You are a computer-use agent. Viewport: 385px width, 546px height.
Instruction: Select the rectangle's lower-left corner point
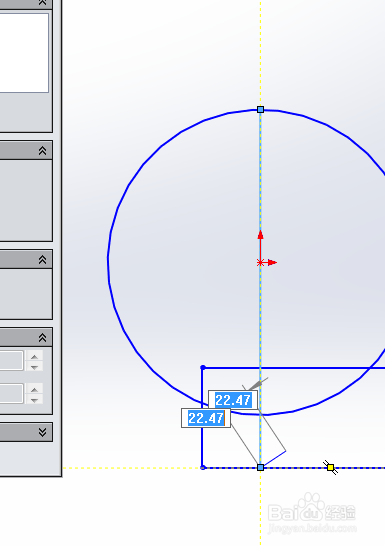tap(203, 468)
